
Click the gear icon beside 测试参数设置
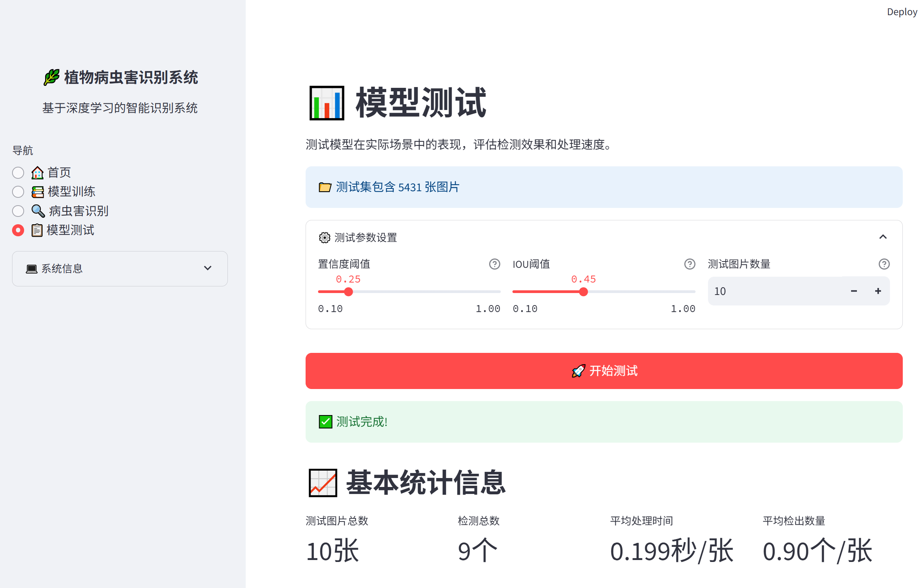[x=324, y=238]
